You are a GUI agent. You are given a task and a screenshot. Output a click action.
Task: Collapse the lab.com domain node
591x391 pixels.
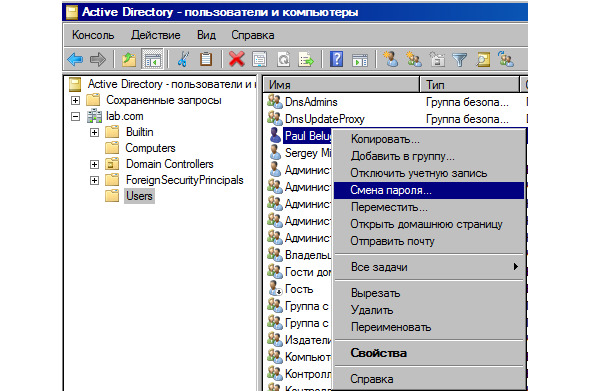pos(75,117)
